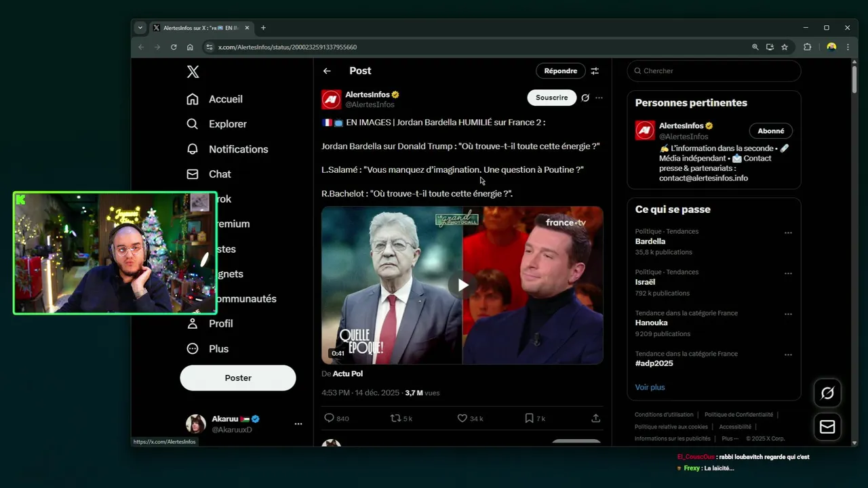Viewport: 868px width, 488px height.
Task: Click browser home button
Action: pyautogui.click(x=190, y=47)
